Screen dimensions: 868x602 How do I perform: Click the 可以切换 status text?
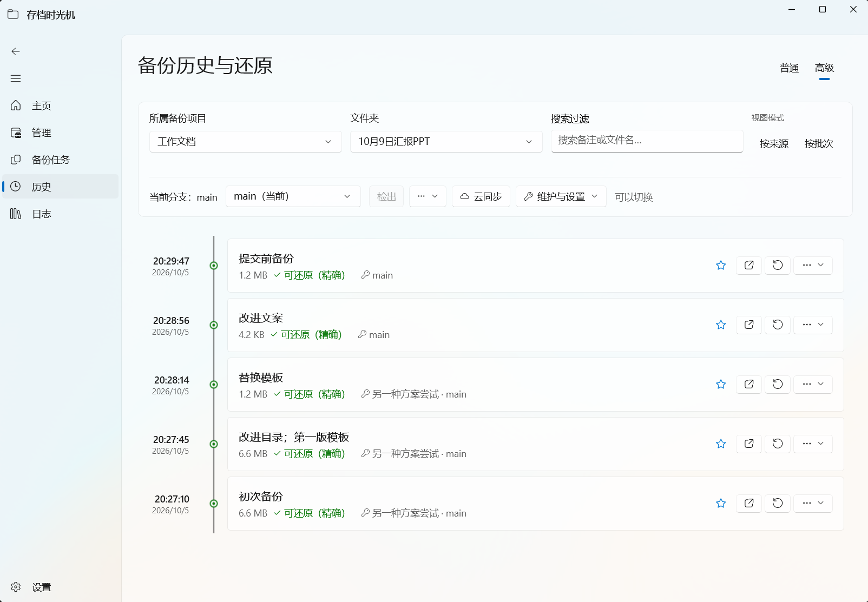(634, 197)
